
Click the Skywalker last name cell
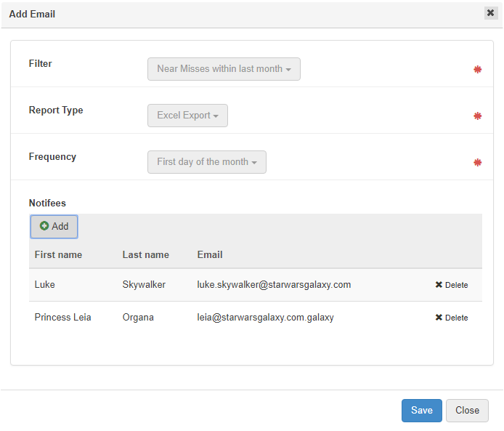pos(144,285)
